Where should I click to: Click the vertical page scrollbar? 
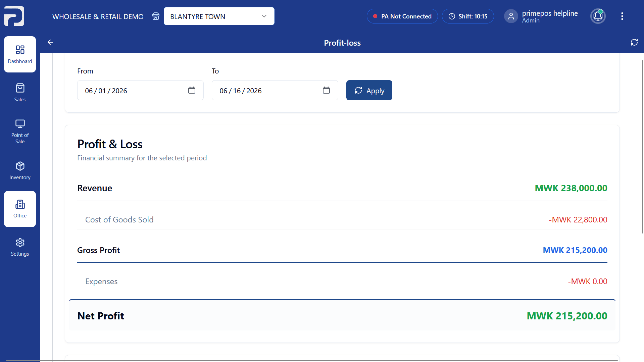[642, 146]
